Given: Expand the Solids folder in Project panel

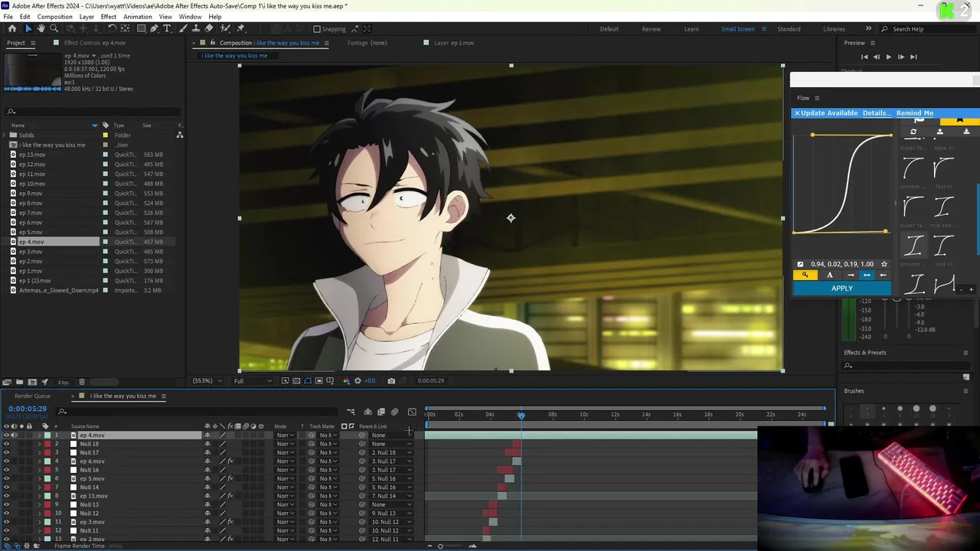Looking at the screenshot, I should (x=5, y=135).
